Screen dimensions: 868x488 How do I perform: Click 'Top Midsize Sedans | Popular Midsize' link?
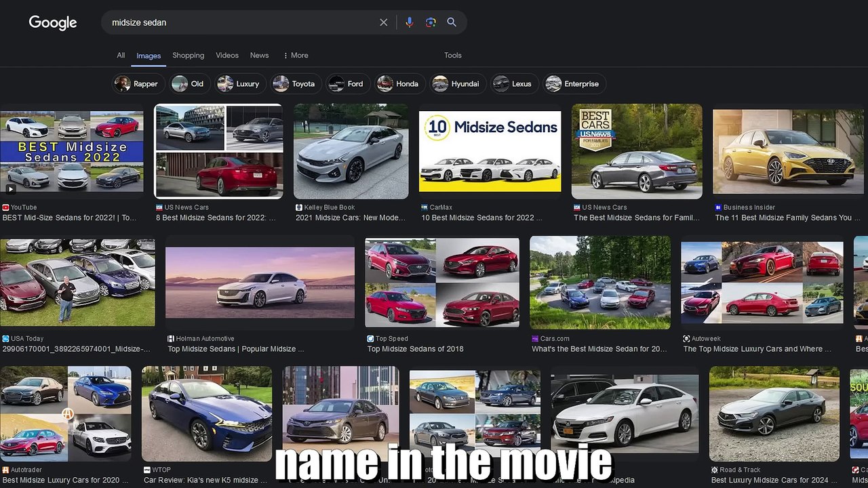pyautogui.click(x=236, y=349)
